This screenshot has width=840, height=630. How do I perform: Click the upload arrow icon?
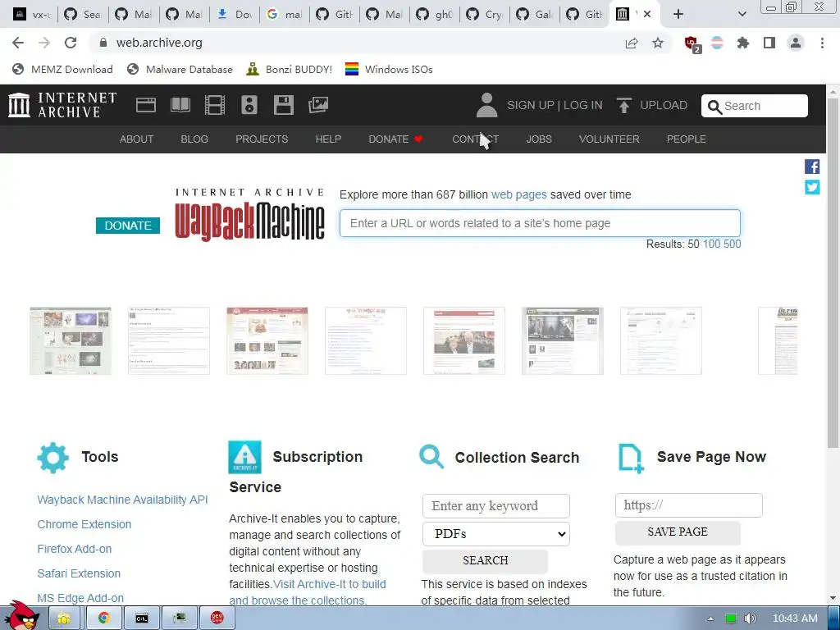[623, 105]
